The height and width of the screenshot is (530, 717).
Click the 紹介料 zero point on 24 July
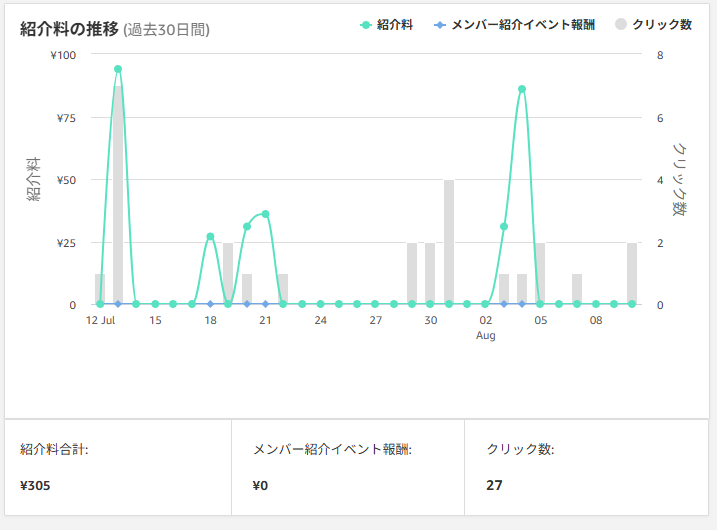(x=321, y=304)
